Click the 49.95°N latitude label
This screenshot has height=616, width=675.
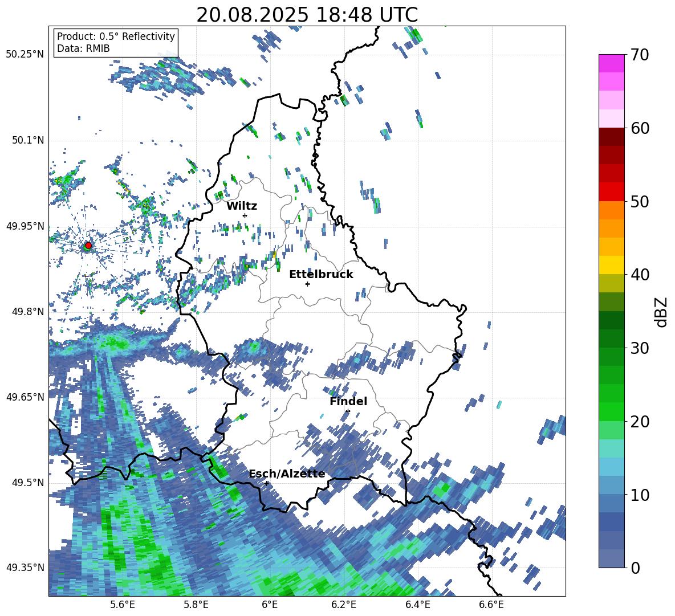pyautogui.click(x=25, y=226)
